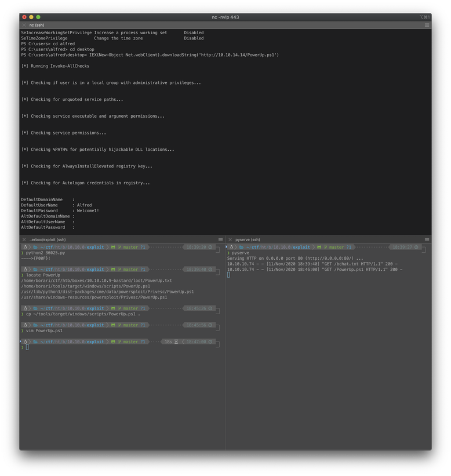Click the GitHub cat icon in the pyserve pane prompt
Image resolution: width=451 pixels, height=476 pixels.
(x=319, y=247)
